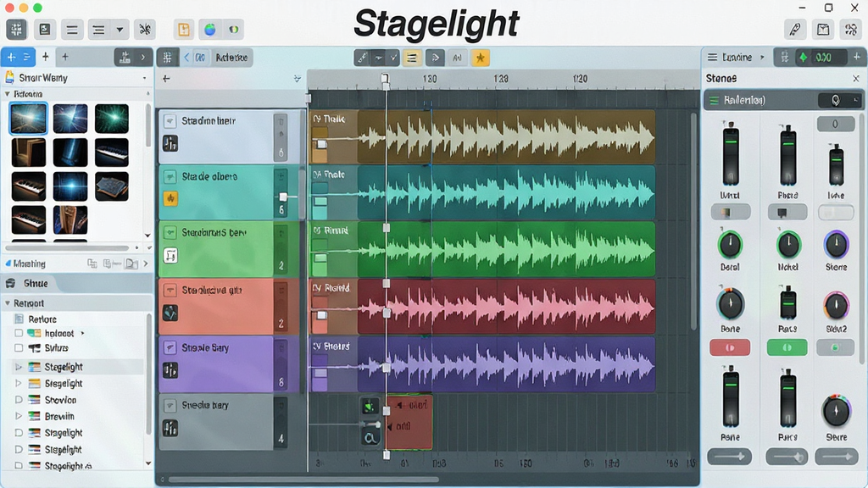Toggle checkbox beside heloast item
The height and width of the screenshot is (488, 868).
click(x=19, y=333)
